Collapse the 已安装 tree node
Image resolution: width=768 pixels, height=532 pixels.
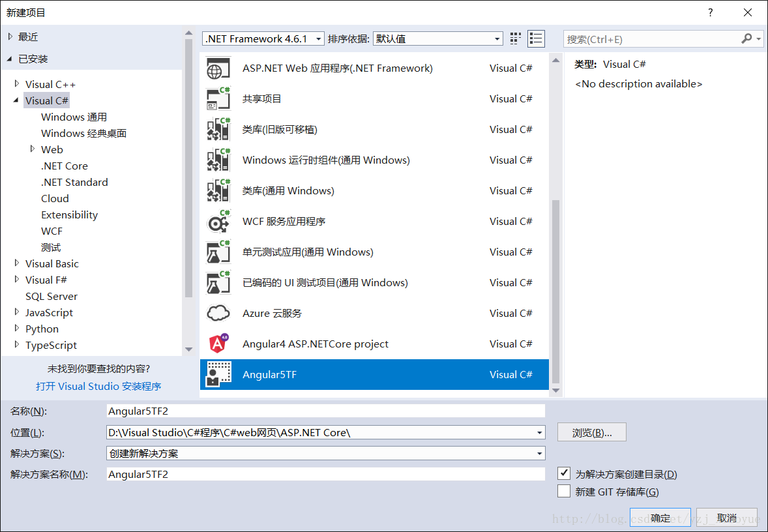[10, 59]
